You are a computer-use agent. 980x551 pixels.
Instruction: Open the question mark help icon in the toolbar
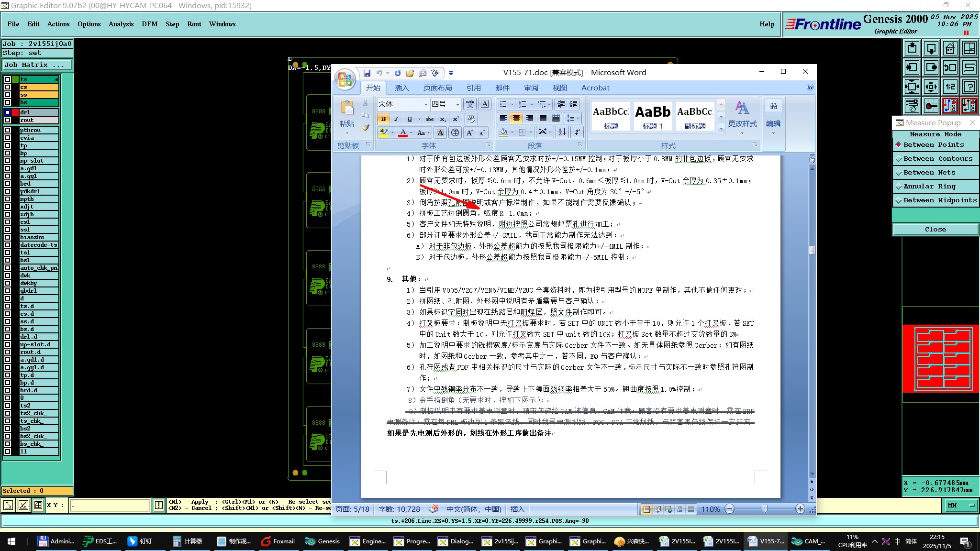click(x=969, y=87)
